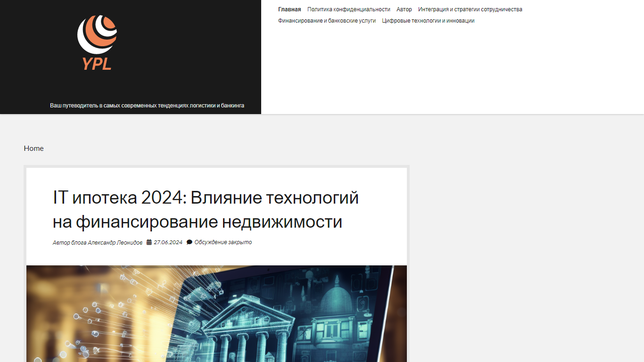The image size is (644, 362).
Task: Open Интеграция и стратегии сотрудничества category
Action: (x=470, y=9)
